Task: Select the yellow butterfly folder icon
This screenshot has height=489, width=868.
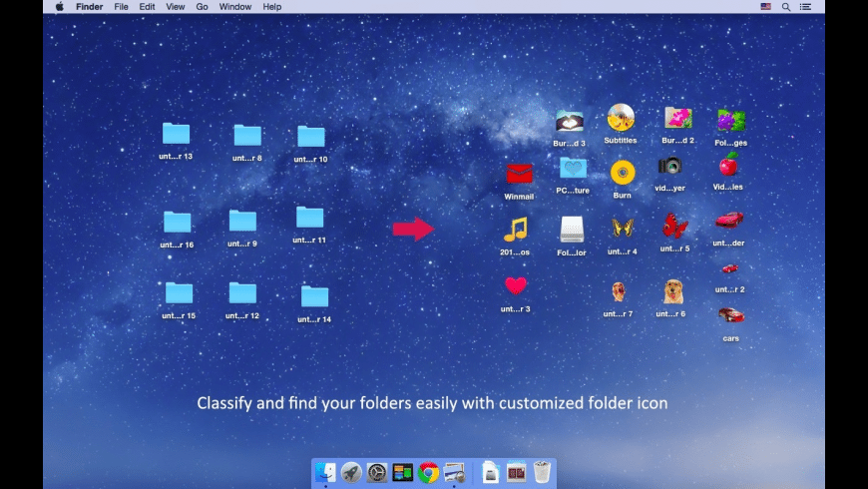Action: pyautogui.click(x=623, y=228)
